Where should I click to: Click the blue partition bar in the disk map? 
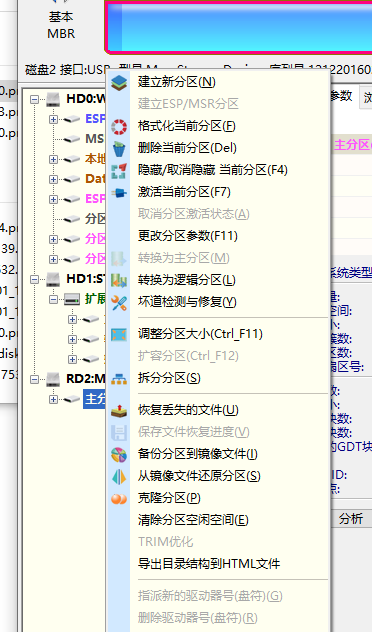coord(239,27)
